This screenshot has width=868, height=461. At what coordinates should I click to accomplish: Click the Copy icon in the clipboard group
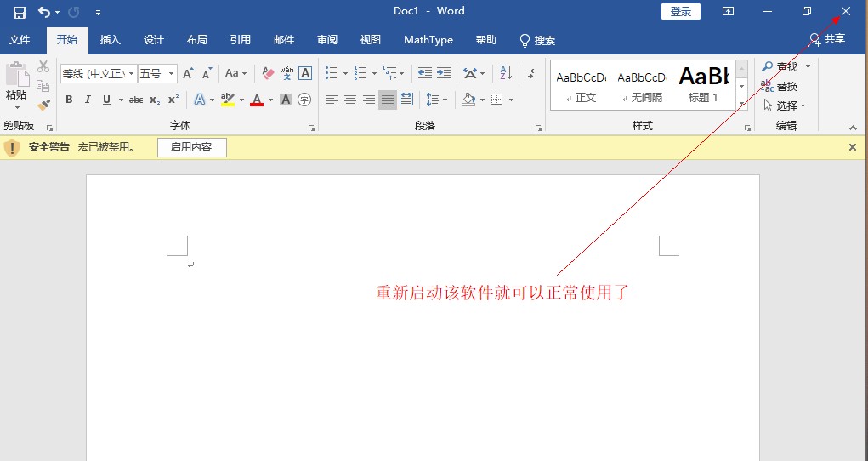(x=43, y=85)
